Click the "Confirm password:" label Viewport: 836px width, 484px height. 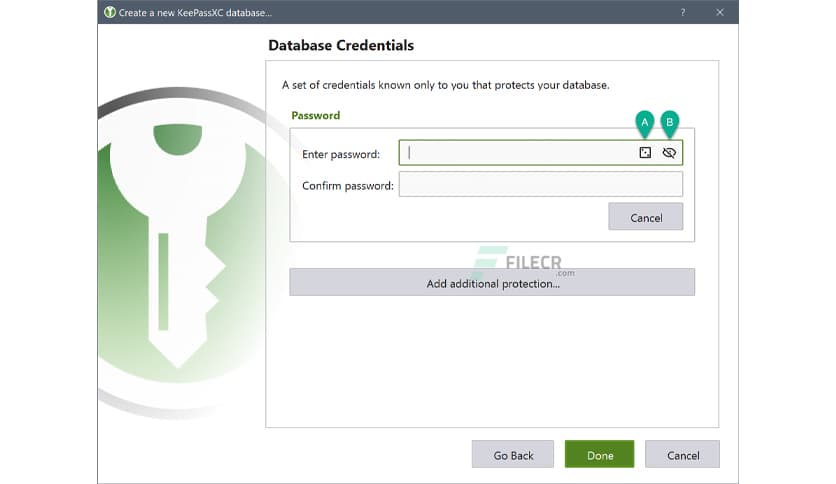[347, 185]
